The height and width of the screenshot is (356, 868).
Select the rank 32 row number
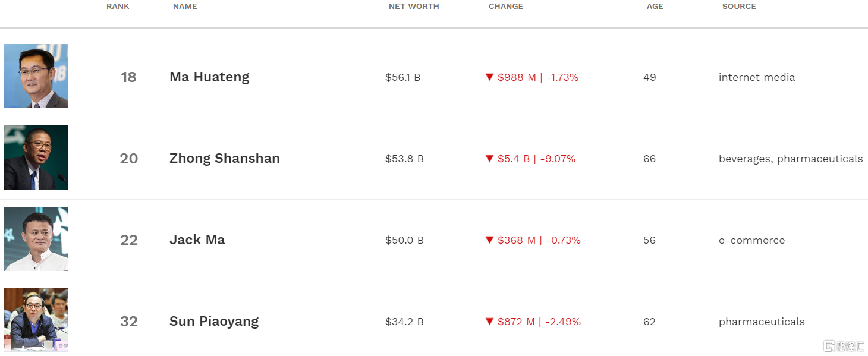pyautogui.click(x=129, y=322)
